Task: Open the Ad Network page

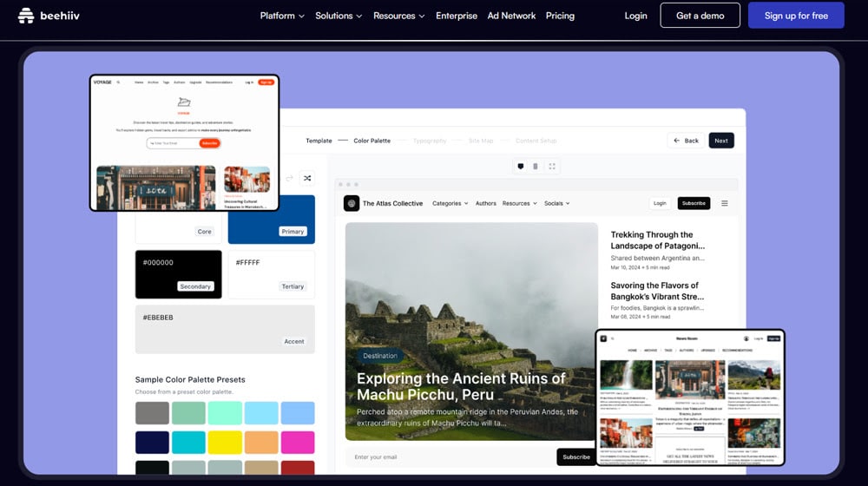Action: coord(511,16)
